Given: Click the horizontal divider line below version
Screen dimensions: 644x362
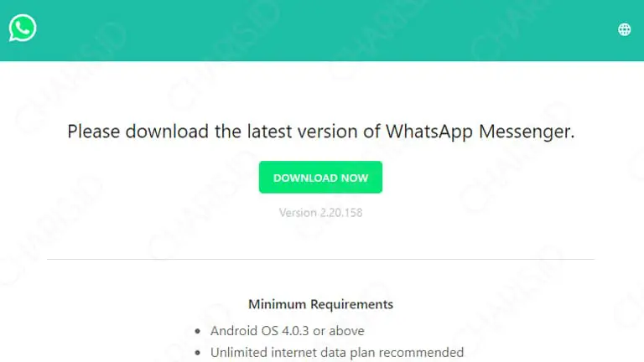Looking at the screenshot, I should (321, 259).
